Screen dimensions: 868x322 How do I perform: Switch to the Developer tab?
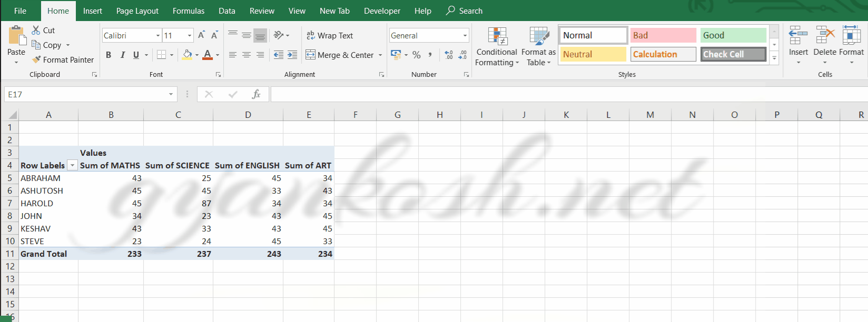(x=382, y=11)
